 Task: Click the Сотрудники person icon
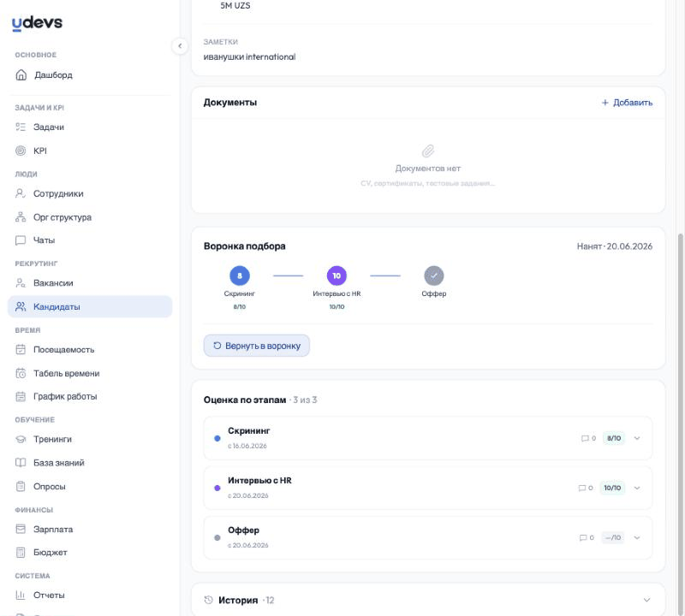[x=21, y=193]
